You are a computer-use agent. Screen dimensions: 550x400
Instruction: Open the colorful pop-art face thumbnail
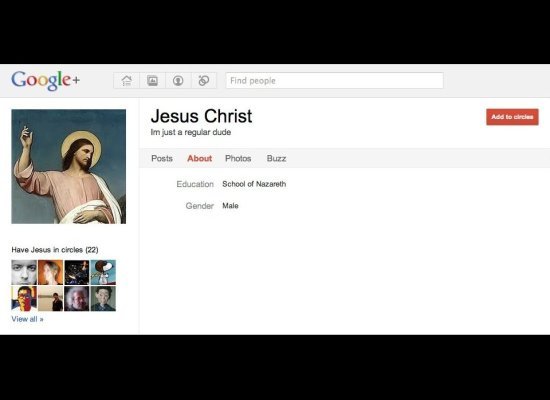pyautogui.click(x=24, y=299)
